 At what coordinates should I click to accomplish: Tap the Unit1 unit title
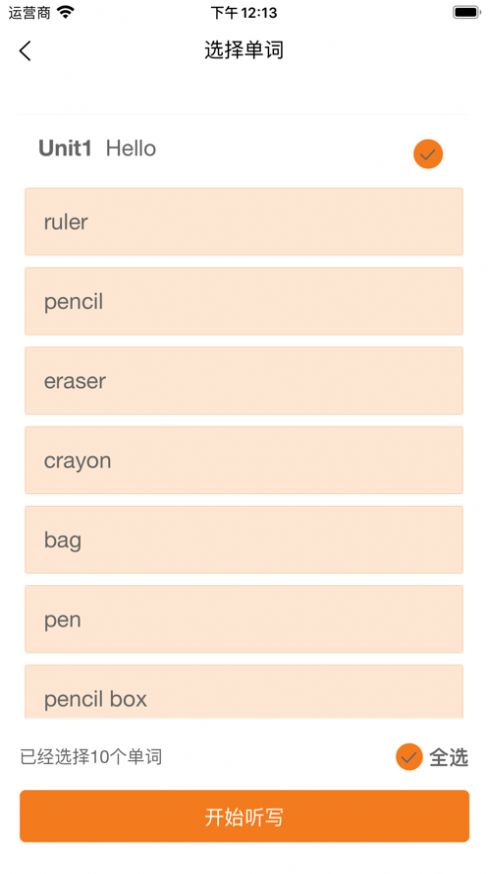[65, 148]
